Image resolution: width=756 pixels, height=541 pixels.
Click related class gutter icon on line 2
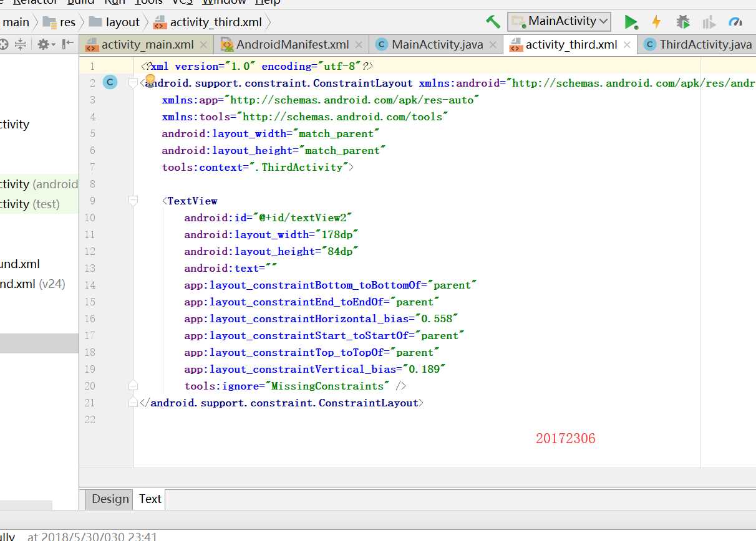click(x=110, y=82)
